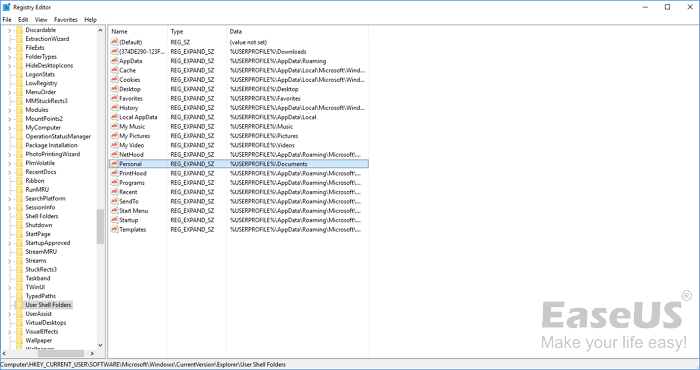Expand the FolderTypes key
This screenshot has height=370, width=700.
pos(9,57)
